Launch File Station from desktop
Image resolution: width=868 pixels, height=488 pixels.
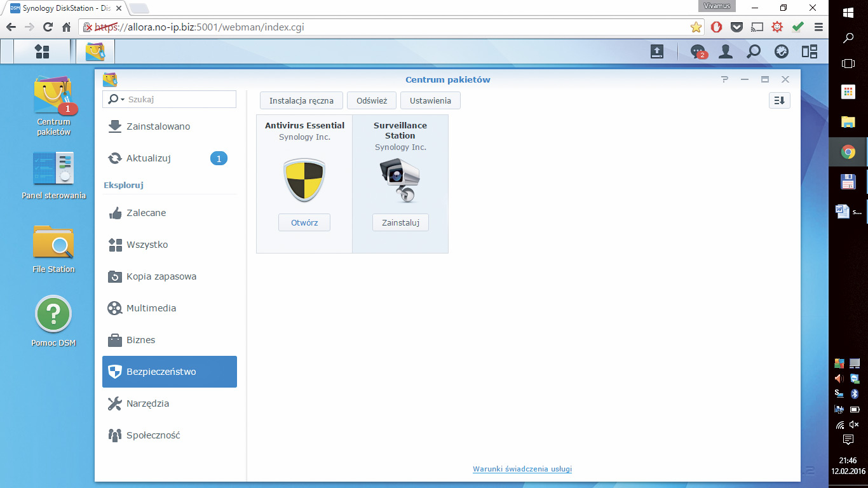click(x=53, y=248)
